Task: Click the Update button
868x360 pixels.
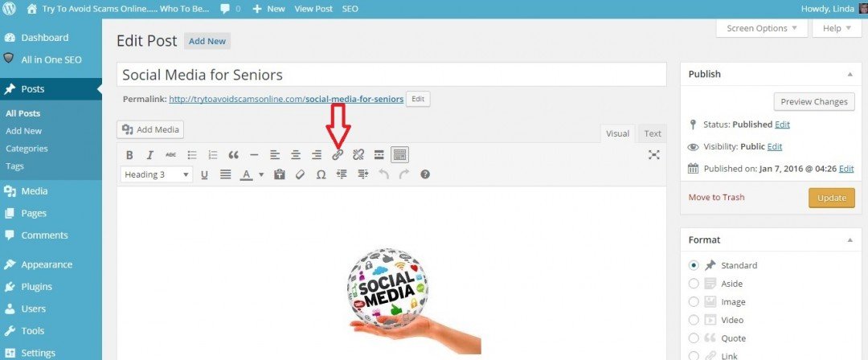Action: (x=832, y=198)
